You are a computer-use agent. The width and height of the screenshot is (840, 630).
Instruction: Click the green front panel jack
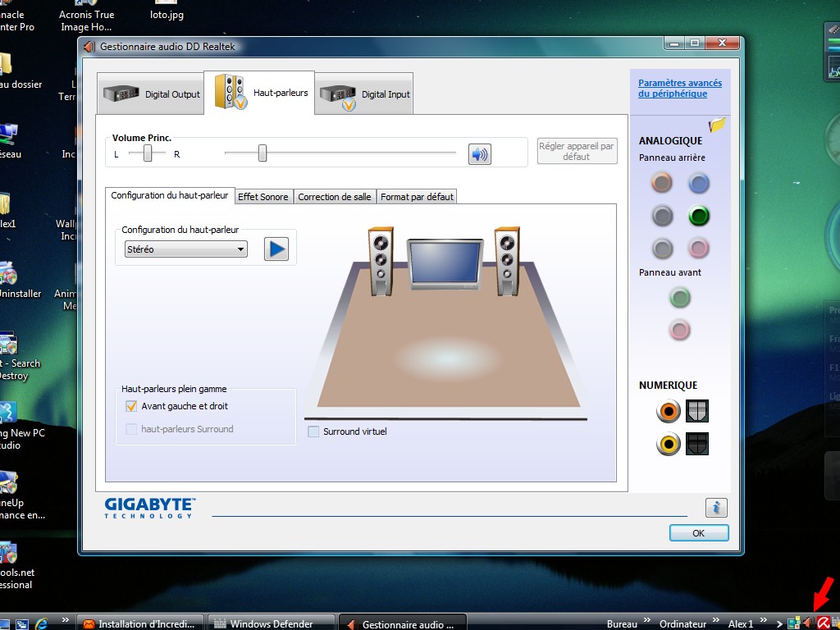click(679, 298)
